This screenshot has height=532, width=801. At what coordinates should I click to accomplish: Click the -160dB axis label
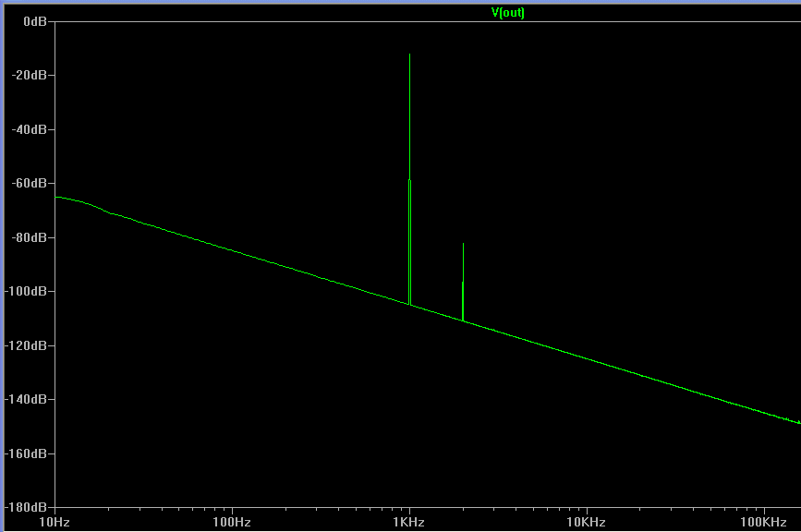point(26,453)
